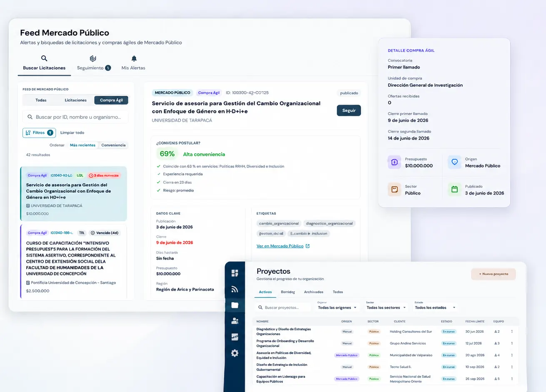
Task: Open row menu for Diseño de Estrategia de Inclusión
Action: click(x=512, y=367)
